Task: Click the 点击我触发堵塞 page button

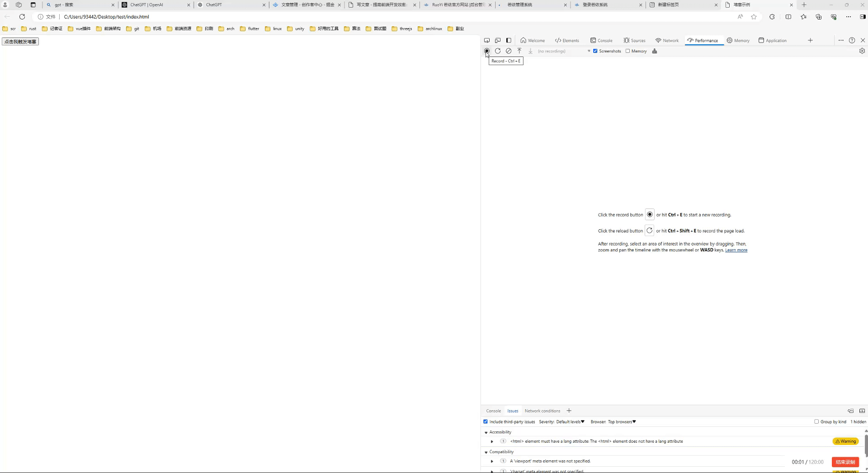Action: 20,42
